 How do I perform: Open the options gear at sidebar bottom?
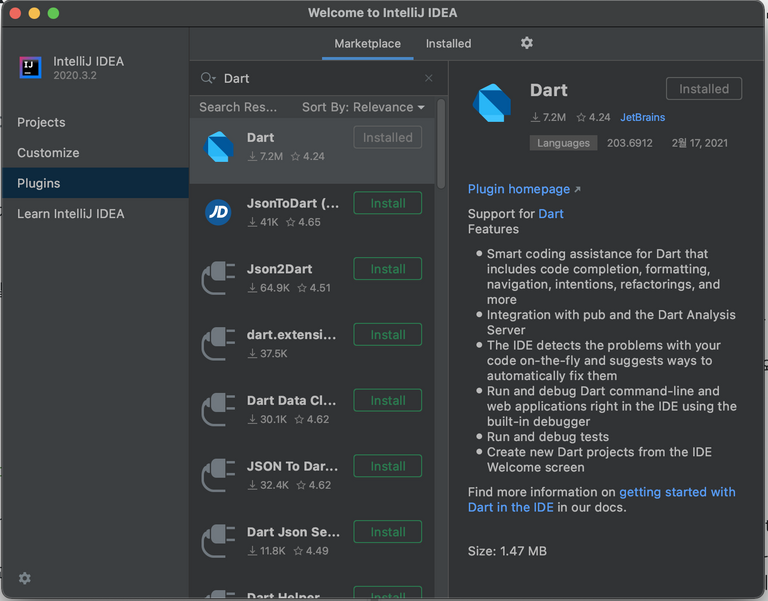(x=24, y=578)
